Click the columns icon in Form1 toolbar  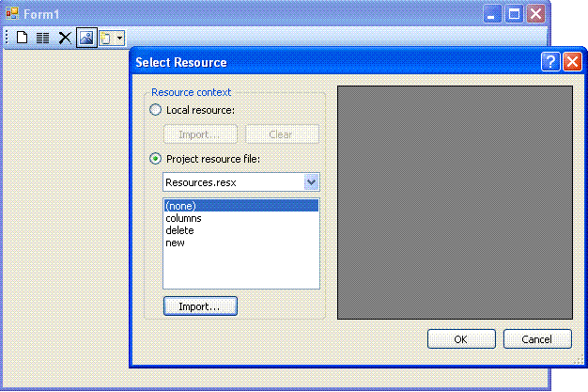click(43, 38)
